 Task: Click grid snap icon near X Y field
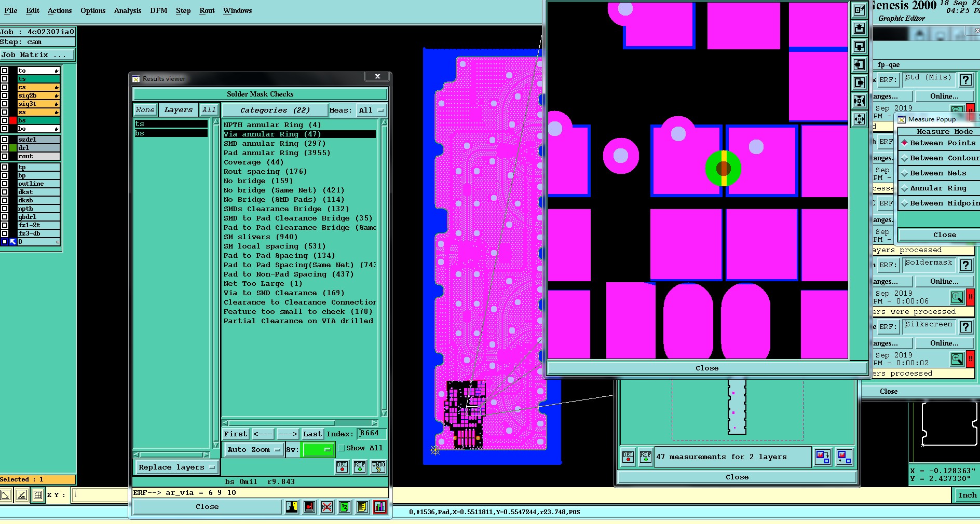[x=38, y=495]
